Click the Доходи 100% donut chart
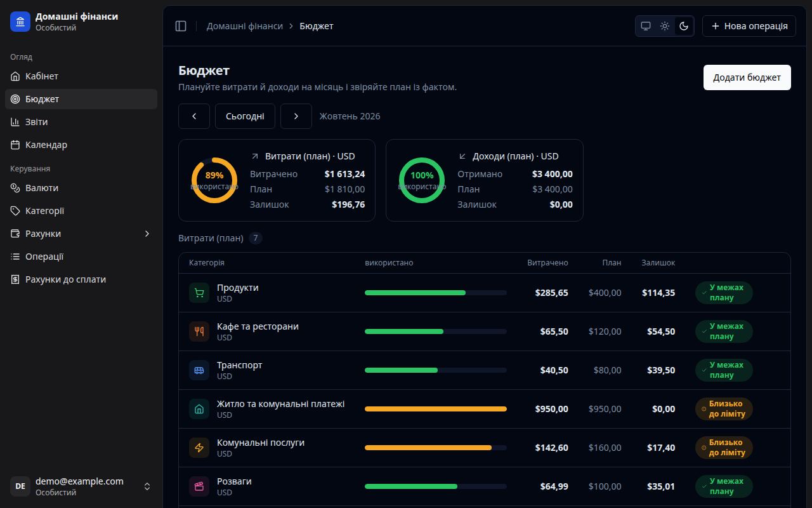 (x=422, y=180)
